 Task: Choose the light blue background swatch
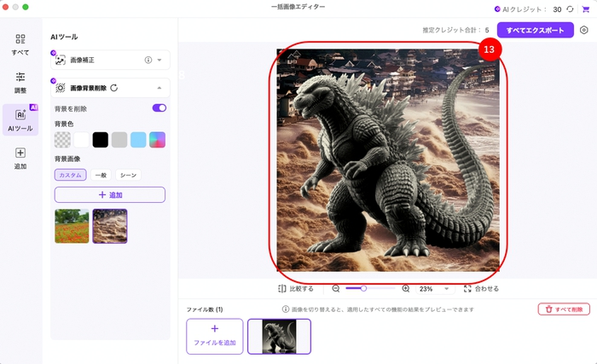click(138, 140)
